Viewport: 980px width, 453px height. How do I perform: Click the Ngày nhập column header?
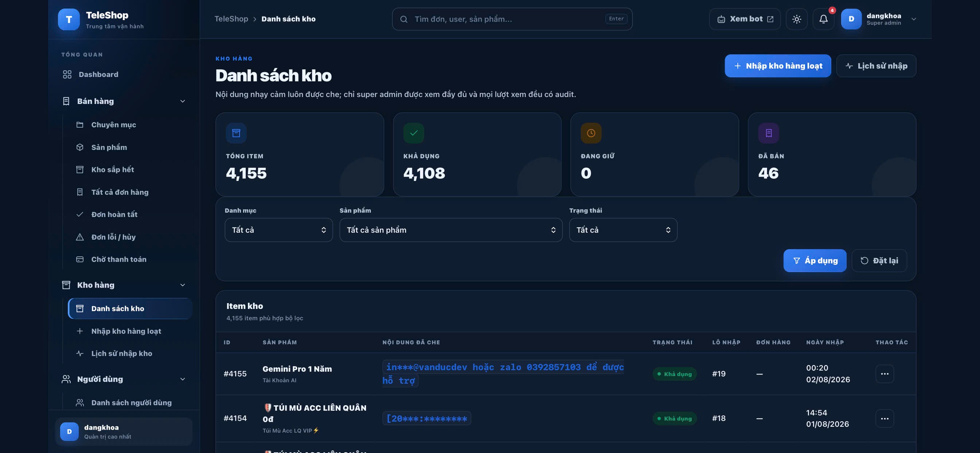click(825, 342)
